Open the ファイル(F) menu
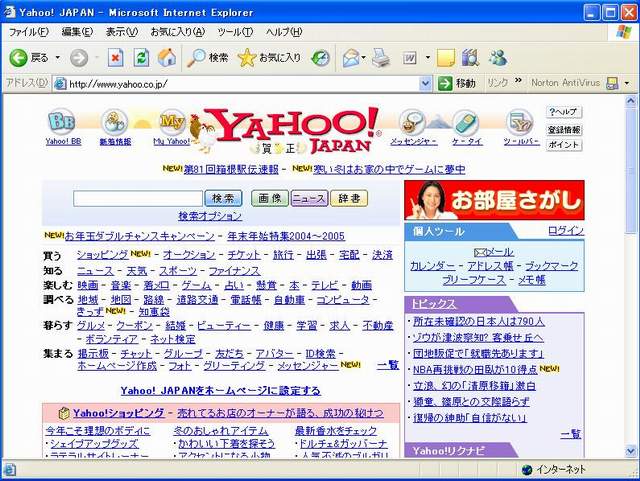Viewport: 640px width, 481px height. pyautogui.click(x=28, y=32)
